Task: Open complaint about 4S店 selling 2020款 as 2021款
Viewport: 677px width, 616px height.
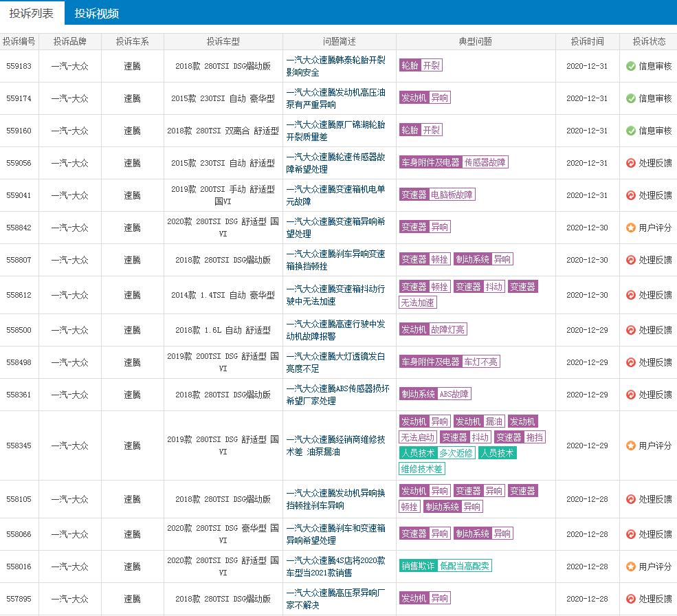Action: coord(335,566)
